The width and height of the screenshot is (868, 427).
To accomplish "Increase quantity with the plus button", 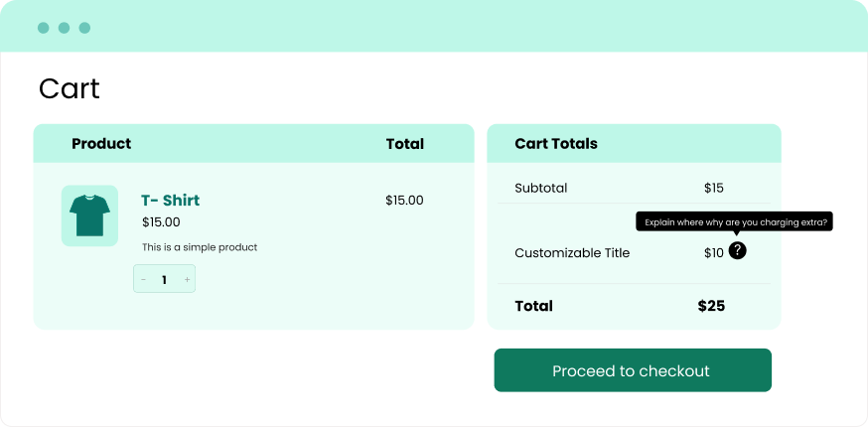I will click(x=187, y=280).
